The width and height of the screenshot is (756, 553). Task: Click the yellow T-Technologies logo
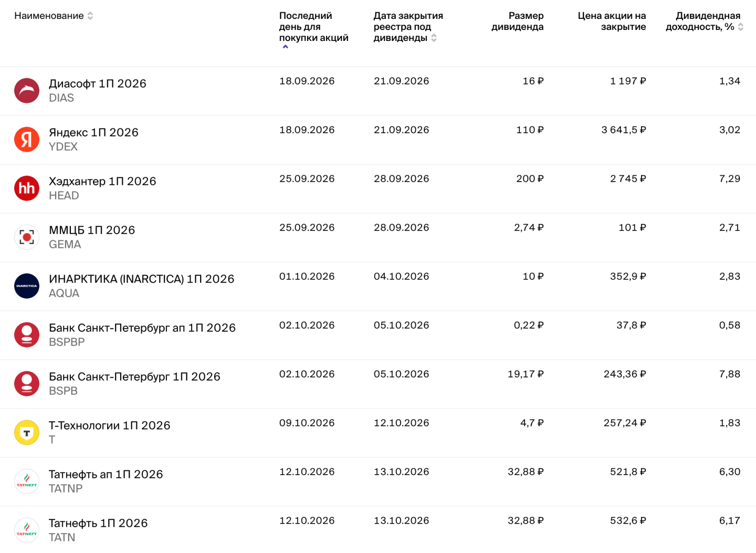coord(27,433)
